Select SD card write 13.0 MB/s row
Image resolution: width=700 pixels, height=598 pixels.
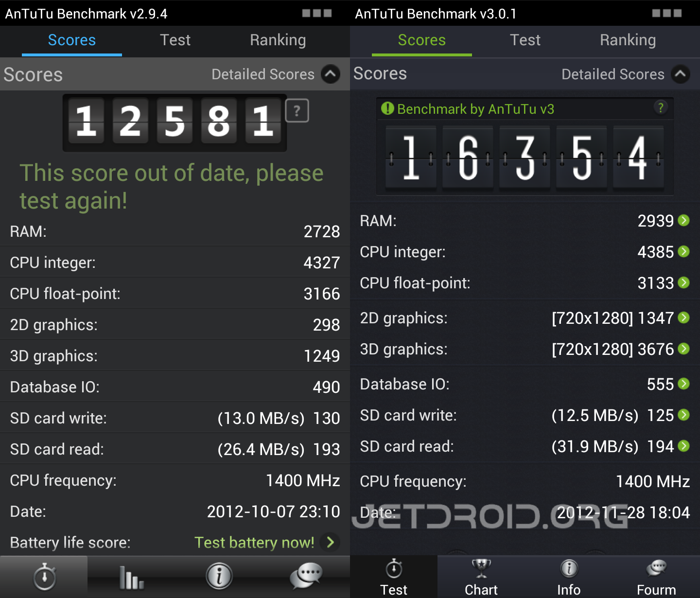click(175, 418)
